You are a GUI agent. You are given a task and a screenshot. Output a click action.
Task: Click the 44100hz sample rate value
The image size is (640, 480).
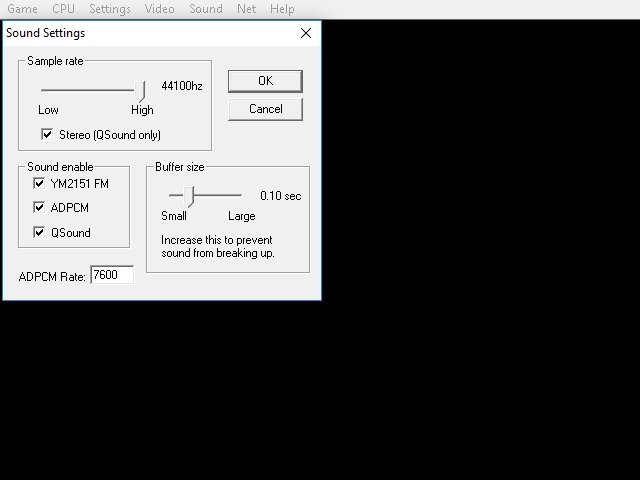182,86
